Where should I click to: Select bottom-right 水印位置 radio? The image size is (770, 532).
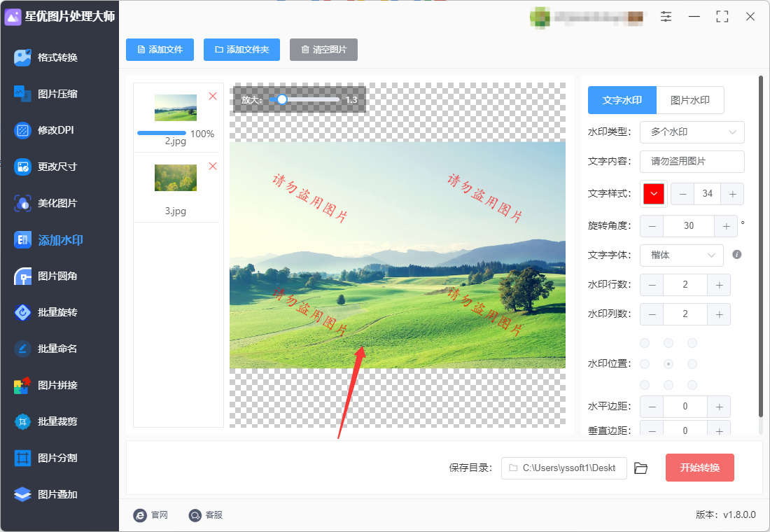(x=692, y=384)
